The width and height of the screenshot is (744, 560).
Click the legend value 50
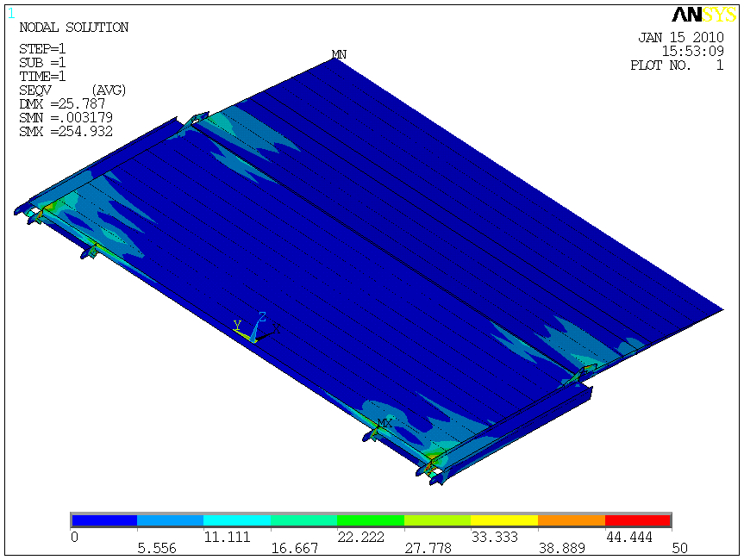pos(679,549)
